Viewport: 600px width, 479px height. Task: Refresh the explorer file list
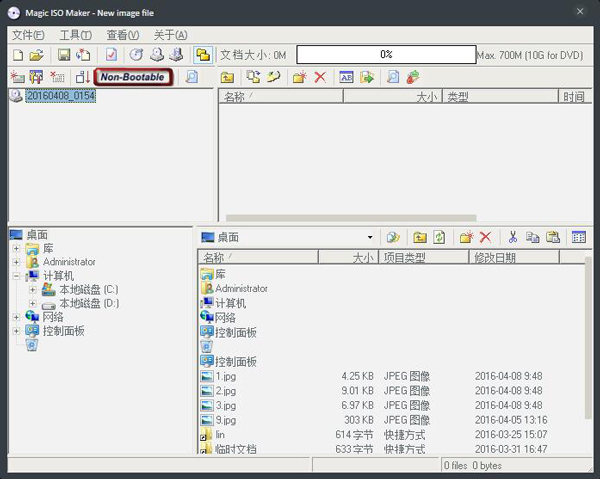(x=439, y=238)
